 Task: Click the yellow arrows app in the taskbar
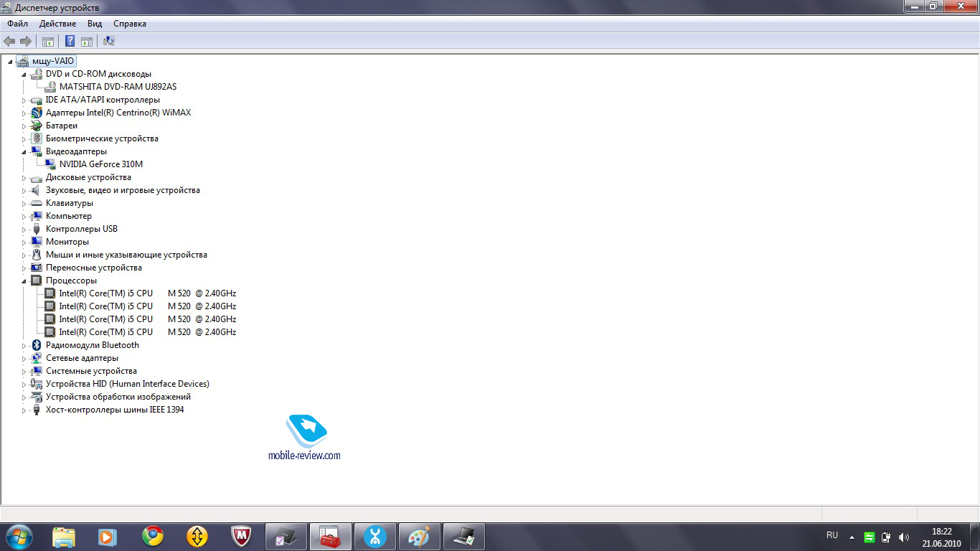197,536
